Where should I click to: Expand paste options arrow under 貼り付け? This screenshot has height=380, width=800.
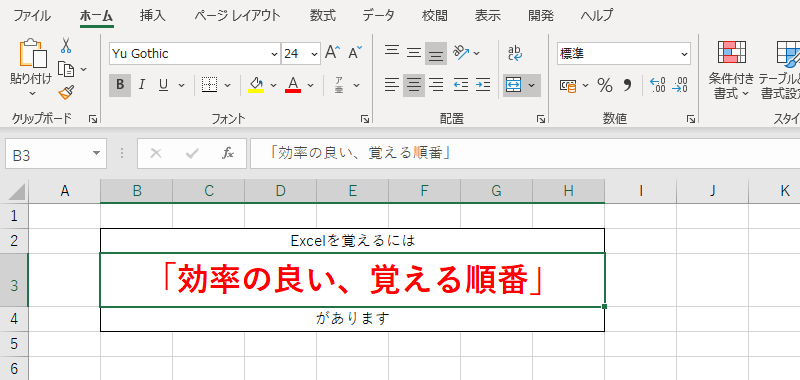(32, 93)
